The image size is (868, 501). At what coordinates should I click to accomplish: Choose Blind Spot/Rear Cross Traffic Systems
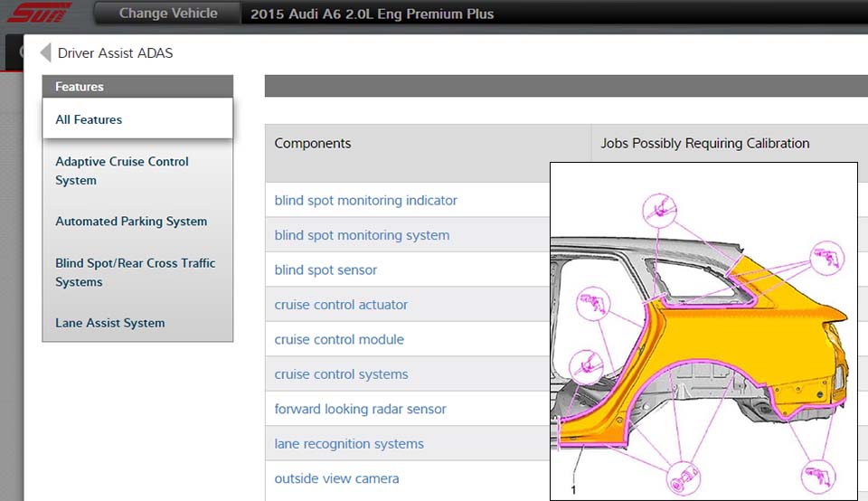[135, 272]
